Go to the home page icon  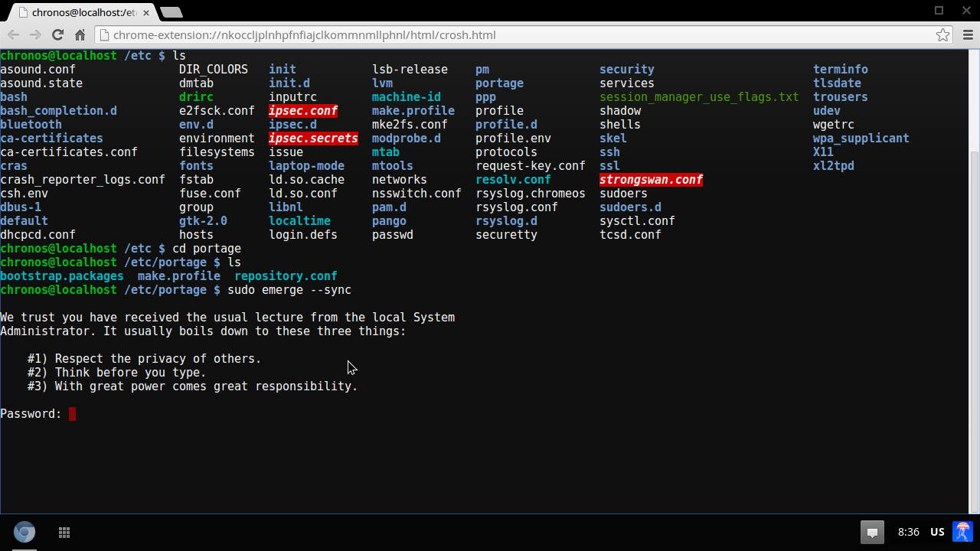[x=80, y=35]
